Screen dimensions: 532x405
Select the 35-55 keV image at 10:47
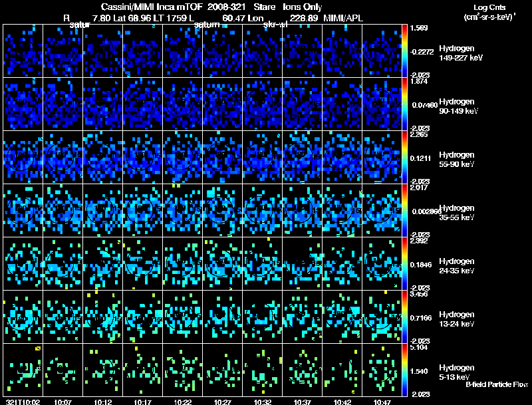pyautogui.click(x=382, y=210)
